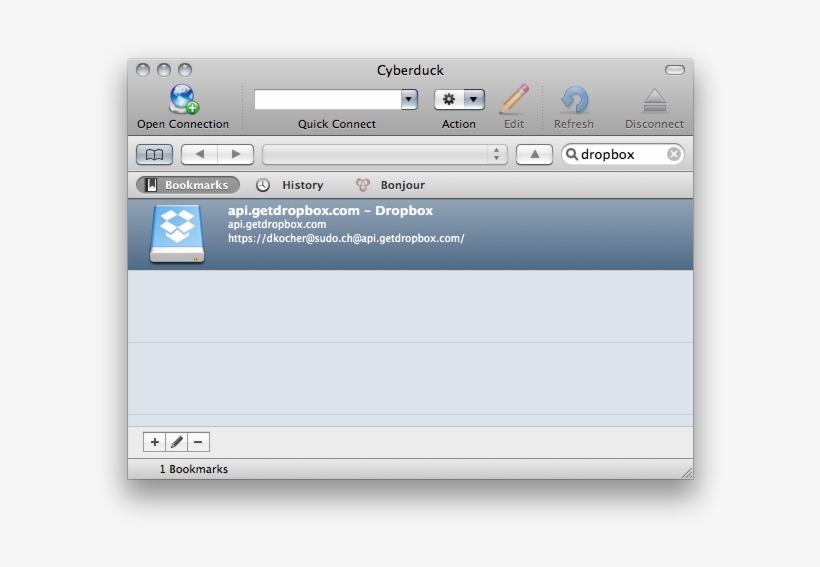Viewport: 820px width, 567px height.
Task: Open the Quick Connect dropdown arrow
Action: [409, 99]
